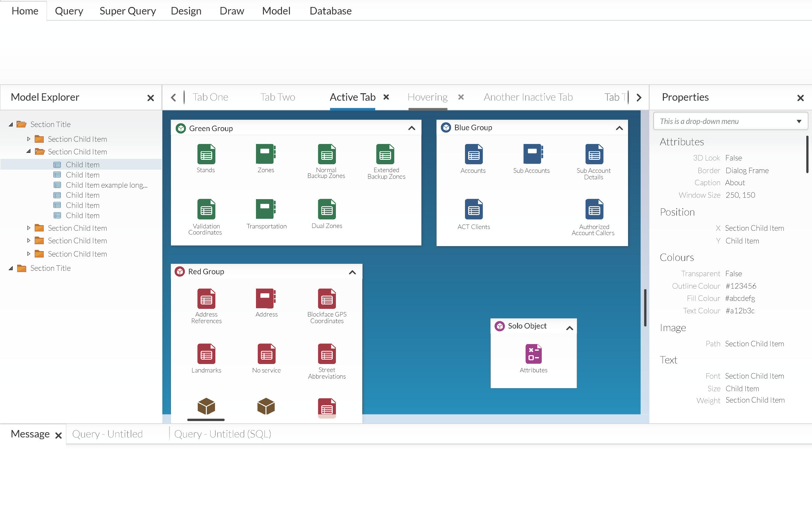Switch to the Another Inactive Tab

(528, 97)
